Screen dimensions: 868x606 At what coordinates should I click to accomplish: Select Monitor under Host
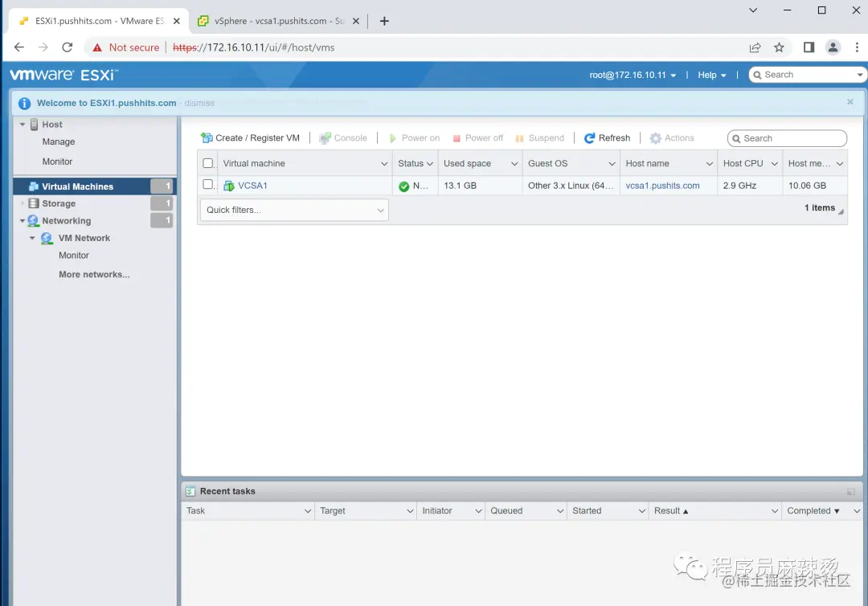pos(57,162)
